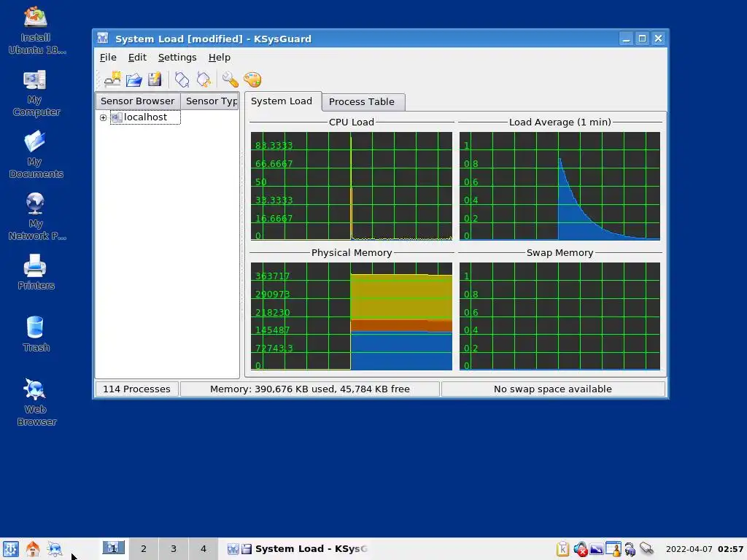
Task: Click 'No swap space available' status text
Action: 553,389
